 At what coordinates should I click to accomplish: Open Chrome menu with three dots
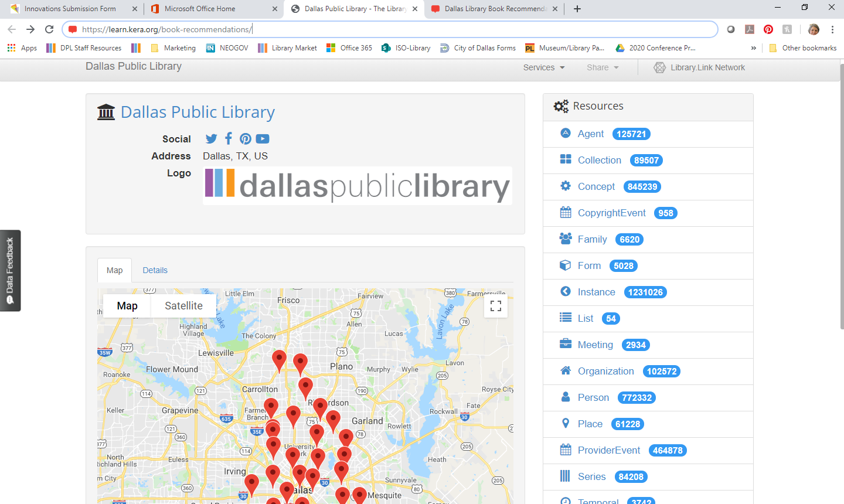832,29
